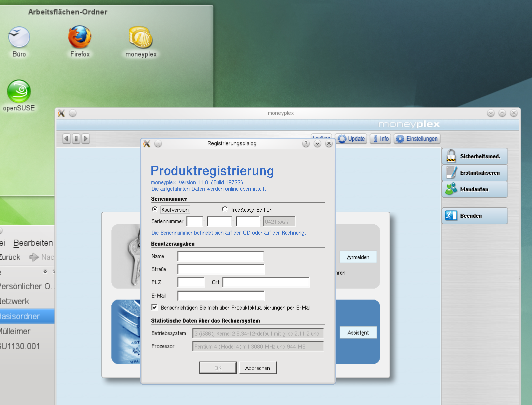Viewport: 532px width, 405px height.
Task: Click the second Seriennummer field
Action: [219, 222]
